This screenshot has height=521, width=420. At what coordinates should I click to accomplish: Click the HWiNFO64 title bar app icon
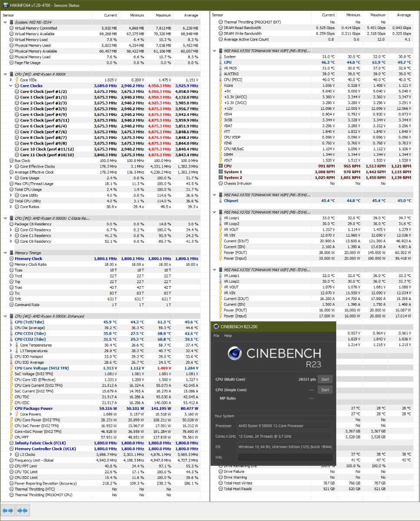5,5
